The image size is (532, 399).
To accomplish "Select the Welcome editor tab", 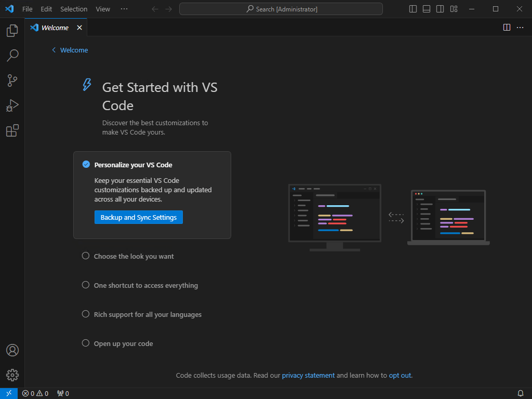I will [x=56, y=28].
